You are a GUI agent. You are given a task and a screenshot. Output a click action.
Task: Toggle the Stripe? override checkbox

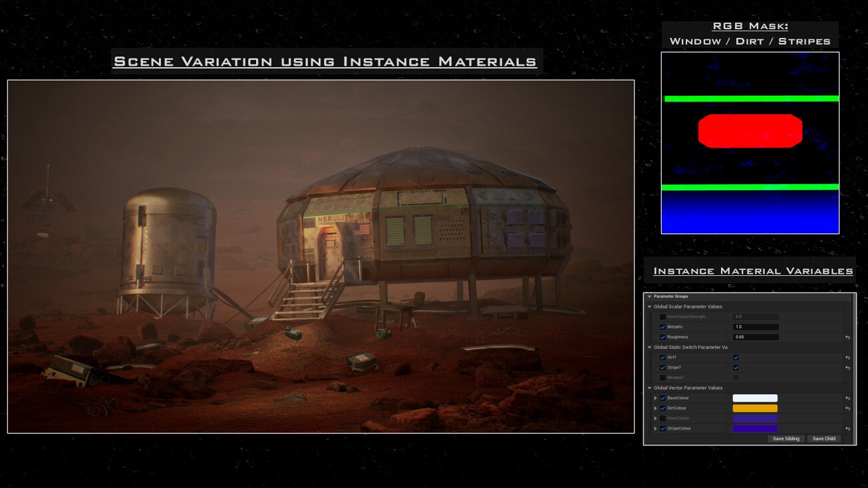(x=662, y=368)
